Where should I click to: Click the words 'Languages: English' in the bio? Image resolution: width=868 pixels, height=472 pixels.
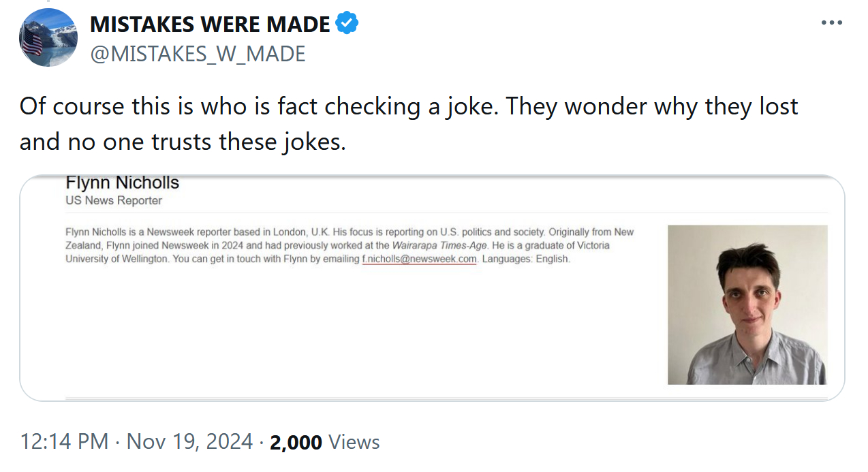pyautogui.click(x=525, y=259)
